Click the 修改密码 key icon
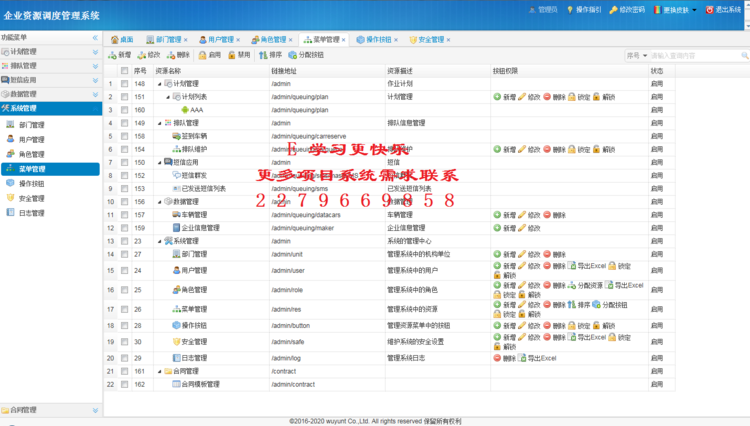Image resolution: width=750 pixels, height=426 pixels. [x=613, y=10]
